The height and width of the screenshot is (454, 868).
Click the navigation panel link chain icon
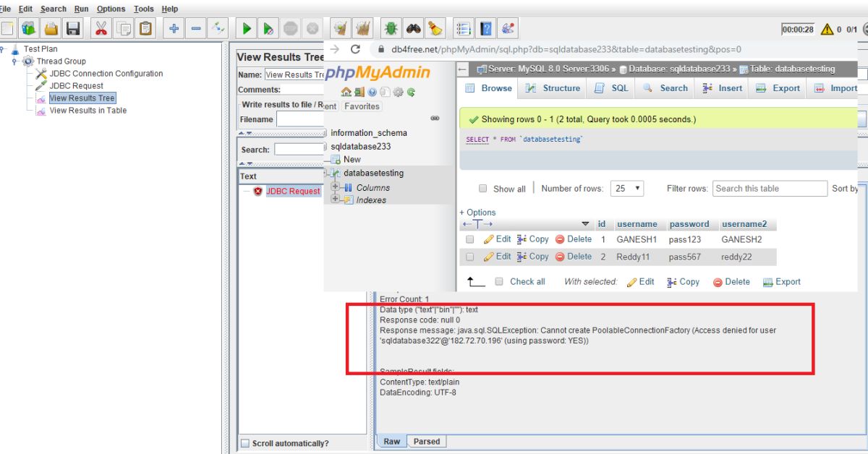(435, 118)
